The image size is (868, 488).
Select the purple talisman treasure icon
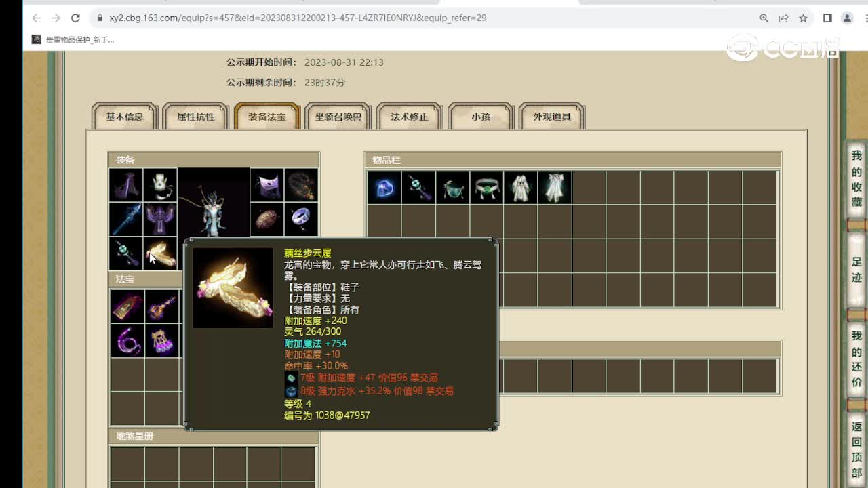point(127,306)
